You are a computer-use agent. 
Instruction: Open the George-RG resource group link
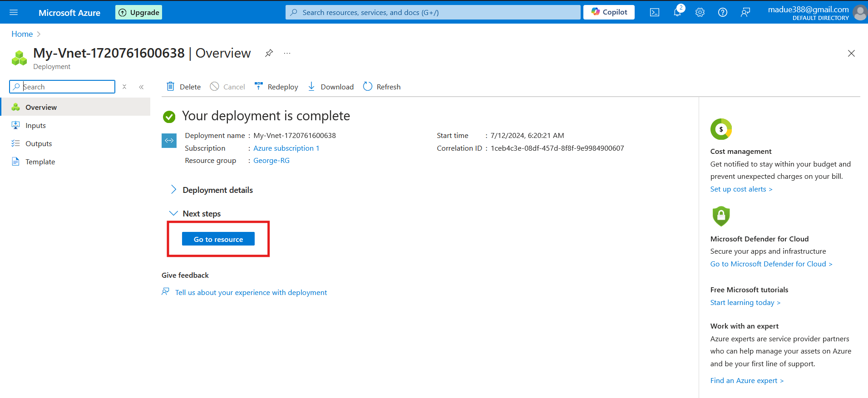coord(271,161)
